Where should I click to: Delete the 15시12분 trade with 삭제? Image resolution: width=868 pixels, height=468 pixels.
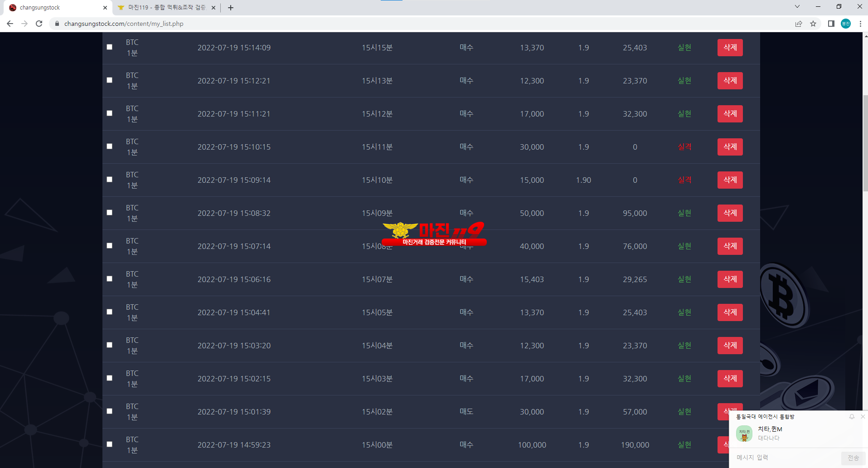pyautogui.click(x=730, y=114)
